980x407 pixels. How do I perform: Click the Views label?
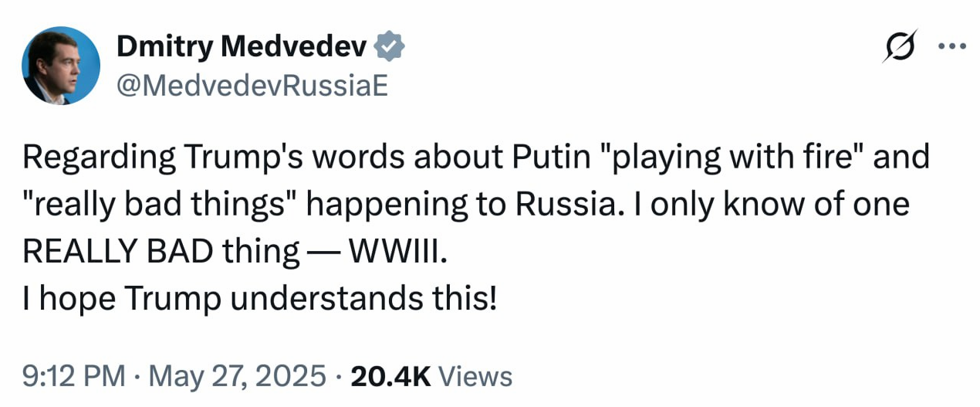(475, 376)
